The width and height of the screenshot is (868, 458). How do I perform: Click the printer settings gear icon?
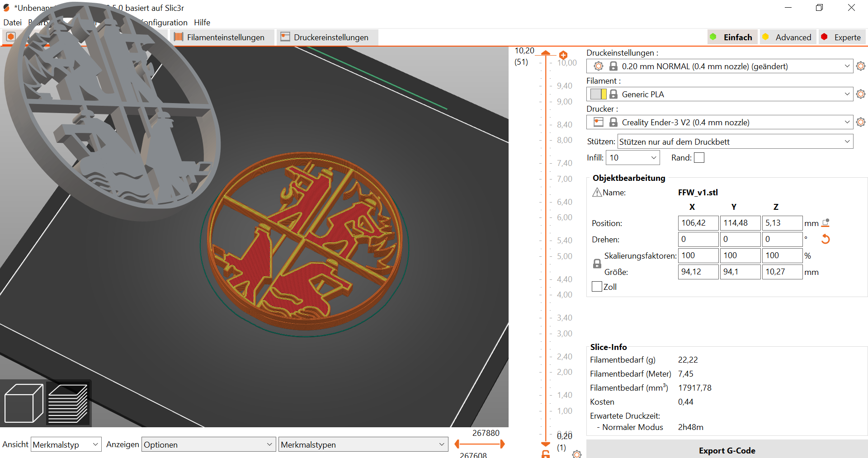pyautogui.click(x=861, y=122)
